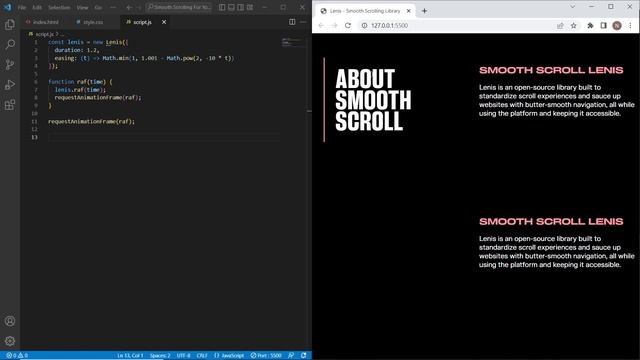This screenshot has height=360, width=640.
Task: Open the Accounts menu in VS Code
Action: (10, 321)
